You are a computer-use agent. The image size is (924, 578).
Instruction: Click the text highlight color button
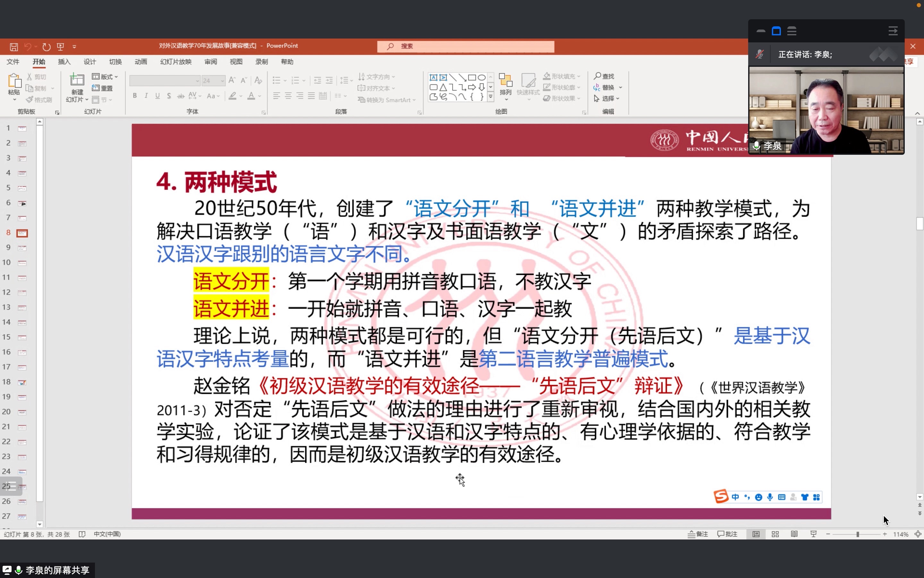click(x=232, y=96)
